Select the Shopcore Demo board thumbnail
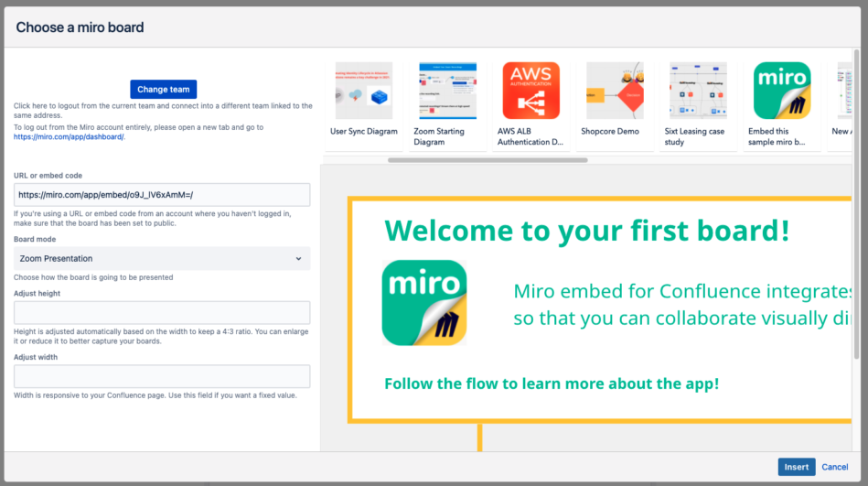 click(x=615, y=91)
